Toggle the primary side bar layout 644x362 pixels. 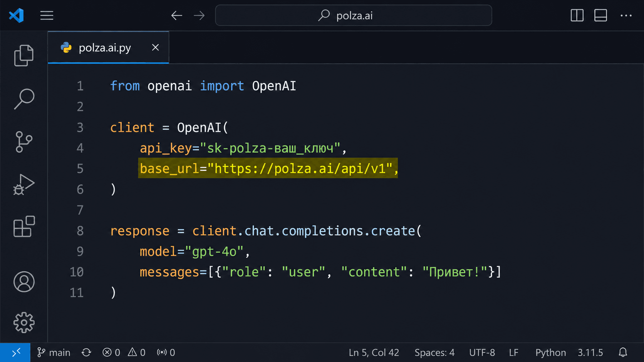coord(577,15)
